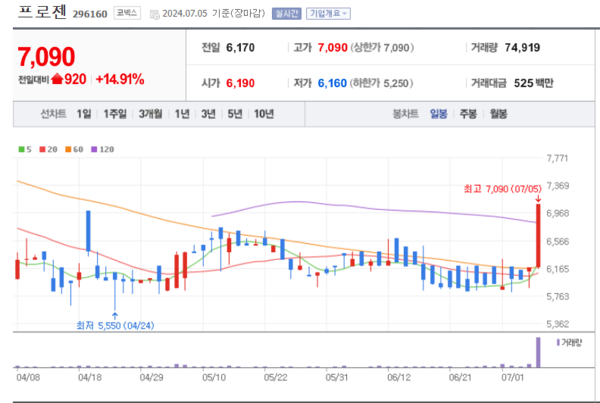Click the 최고 7,090 high price marker
This screenshot has height=403, width=600.
[502, 187]
